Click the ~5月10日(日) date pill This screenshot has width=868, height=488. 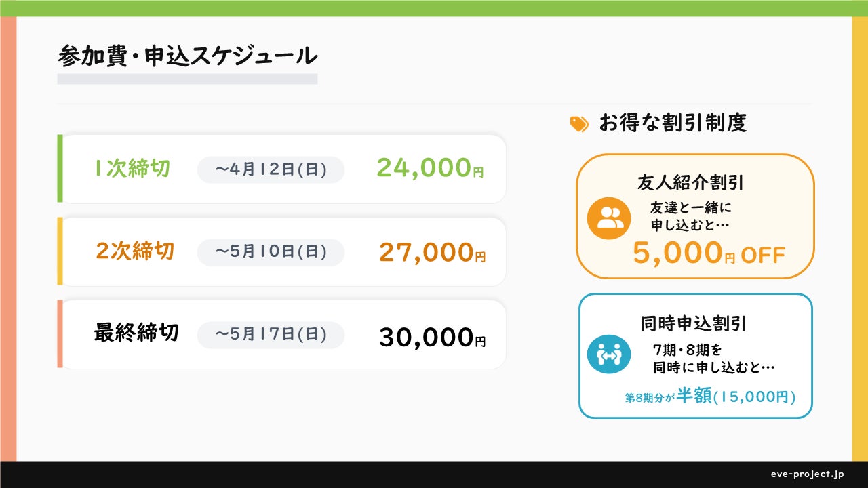click(x=271, y=252)
